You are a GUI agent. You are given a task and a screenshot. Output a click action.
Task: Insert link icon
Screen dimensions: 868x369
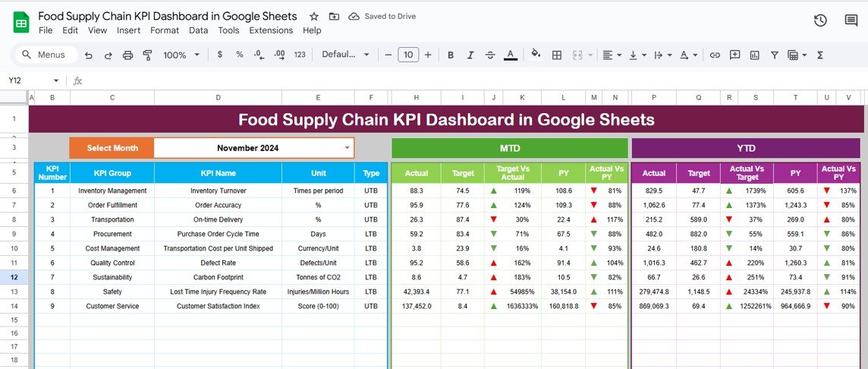[715, 55]
